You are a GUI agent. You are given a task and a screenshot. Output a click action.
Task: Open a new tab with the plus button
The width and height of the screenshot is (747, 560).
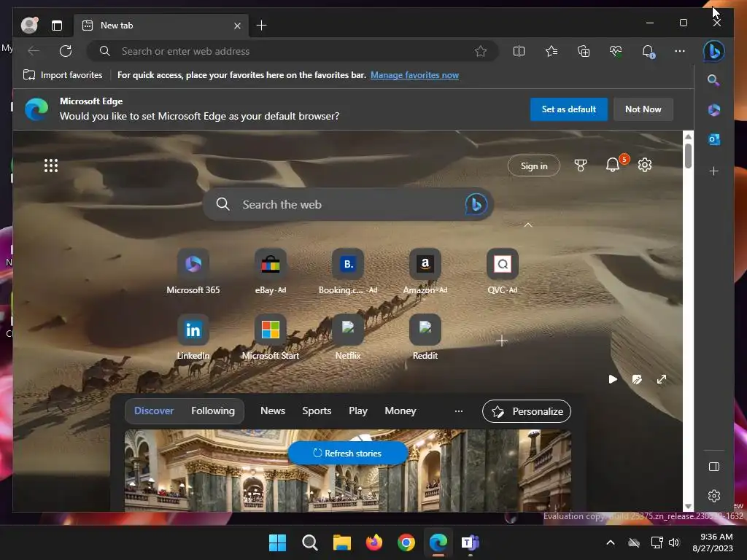click(x=262, y=26)
